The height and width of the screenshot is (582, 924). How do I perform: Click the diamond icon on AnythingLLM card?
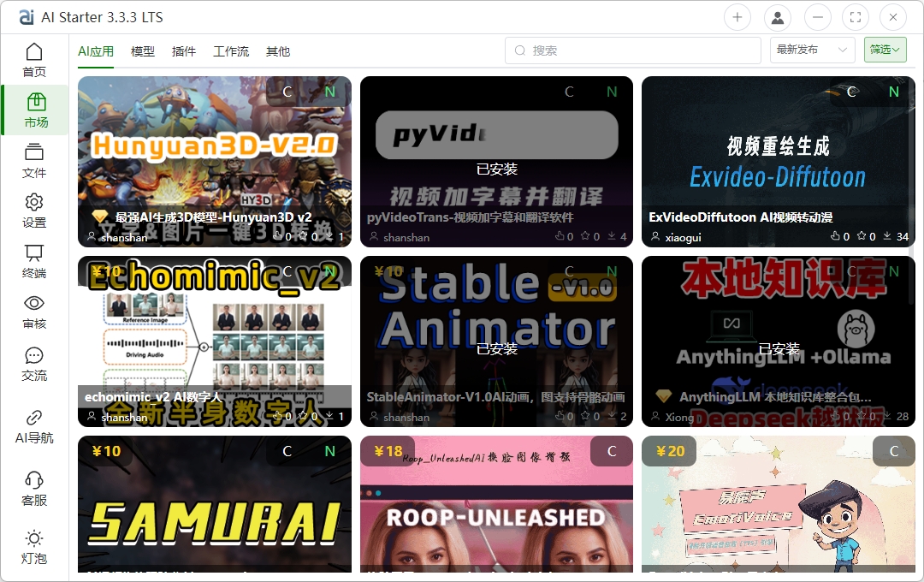tap(664, 396)
